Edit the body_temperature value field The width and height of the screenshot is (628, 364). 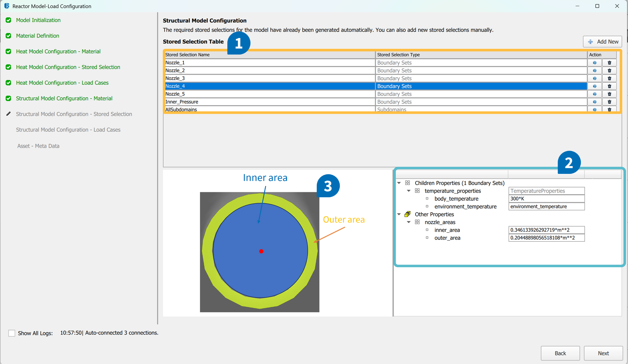point(546,199)
